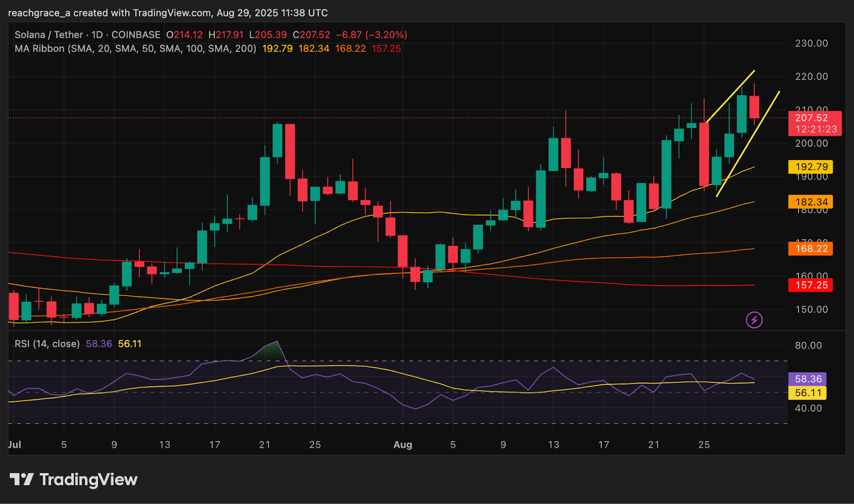The width and height of the screenshot is (854, 504).
Task: Click the orange 168.22 SMA 100 price label
Action: pos(811,249)
